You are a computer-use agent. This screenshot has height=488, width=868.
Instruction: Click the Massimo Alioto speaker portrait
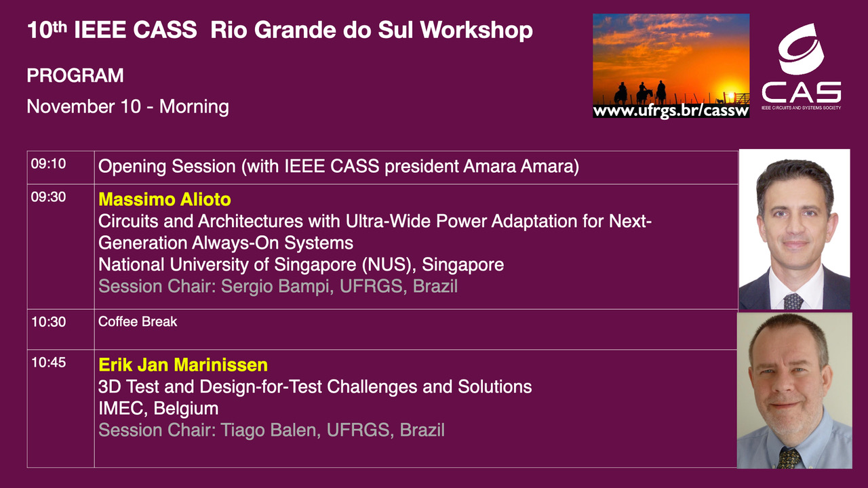point(793,229)
